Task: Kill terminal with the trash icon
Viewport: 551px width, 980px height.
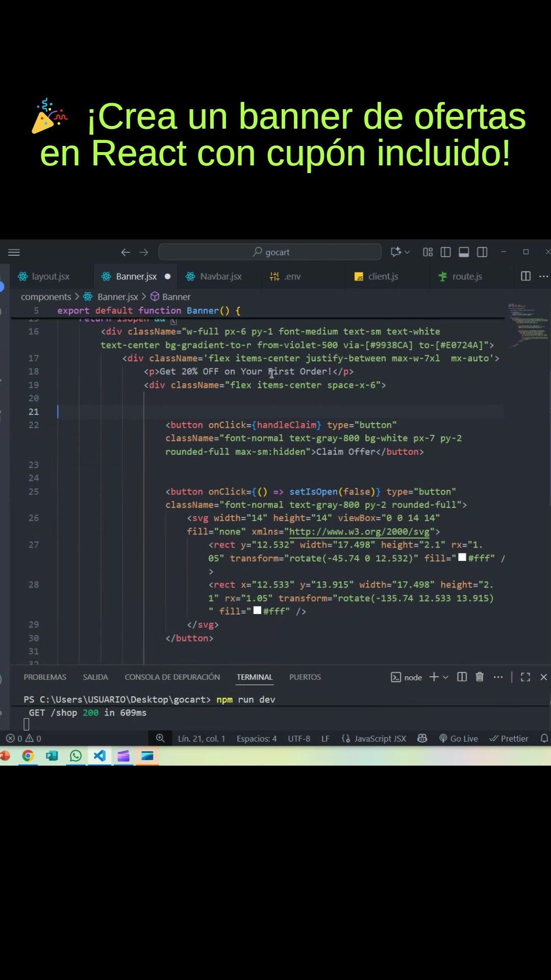Action: pos(480,677)
